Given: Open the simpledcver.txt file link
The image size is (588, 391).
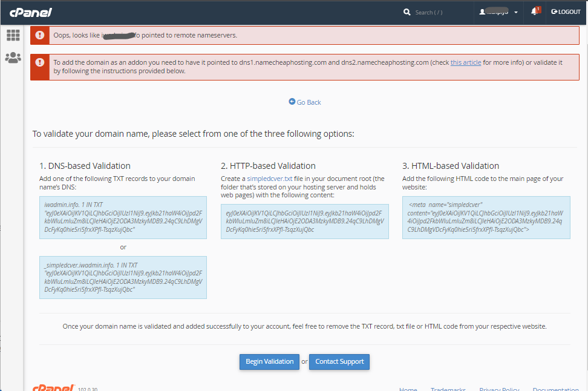Looking at the screenshot, I should point(270,179).
